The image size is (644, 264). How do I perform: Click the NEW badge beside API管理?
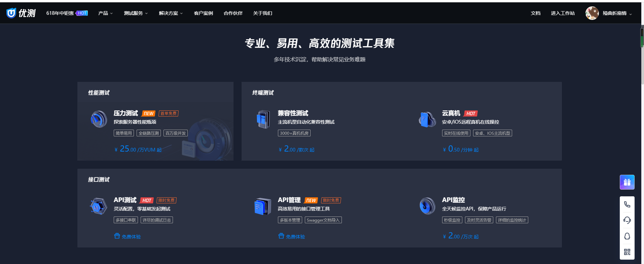311,200
